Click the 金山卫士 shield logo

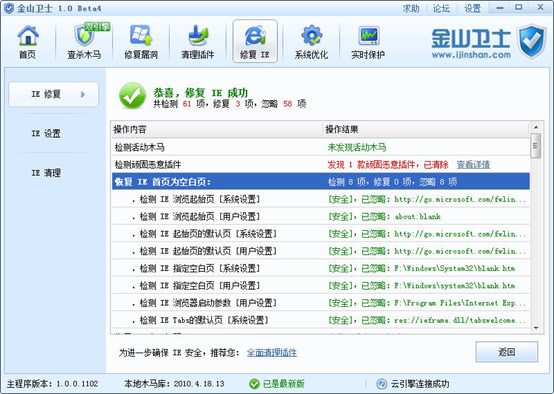[x=532, y=41]
